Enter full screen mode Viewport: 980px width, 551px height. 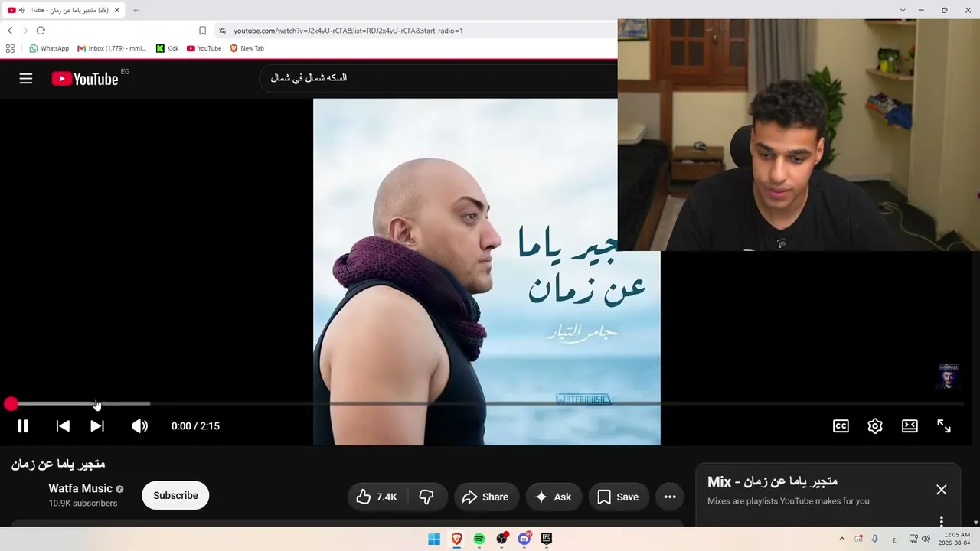point(944,426)
